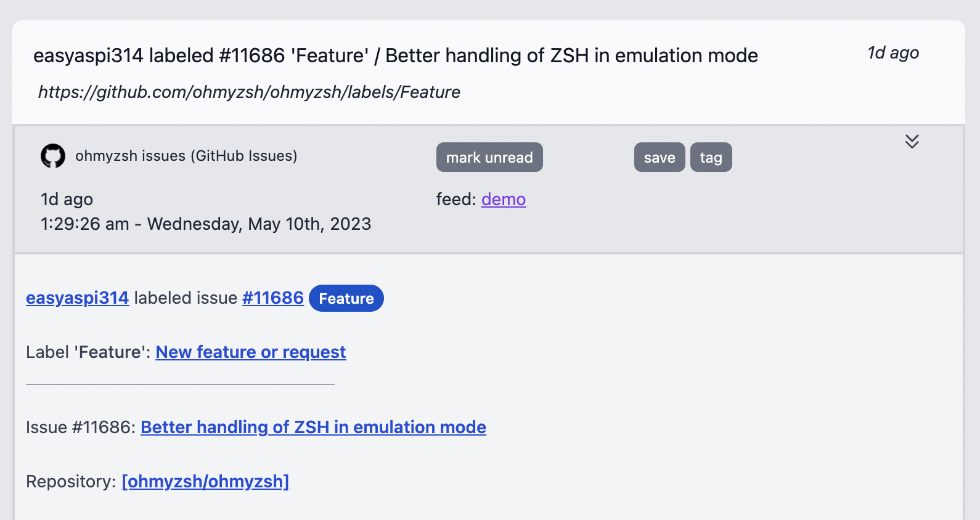Mark this entry as unread
The width and height of the screenshot is (980, 520).
[x=489, y=157]
